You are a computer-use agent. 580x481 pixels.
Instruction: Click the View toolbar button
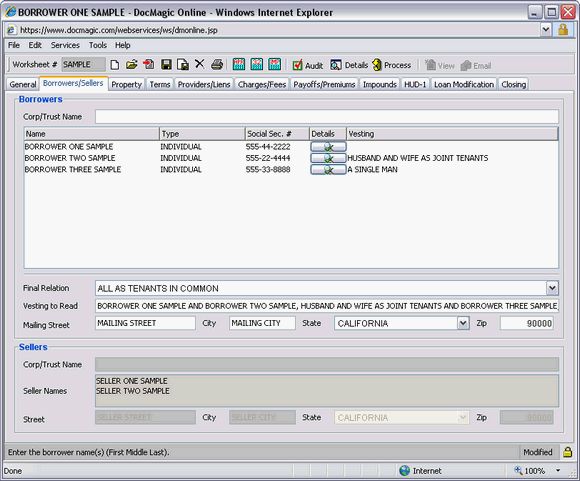(439, 65)
